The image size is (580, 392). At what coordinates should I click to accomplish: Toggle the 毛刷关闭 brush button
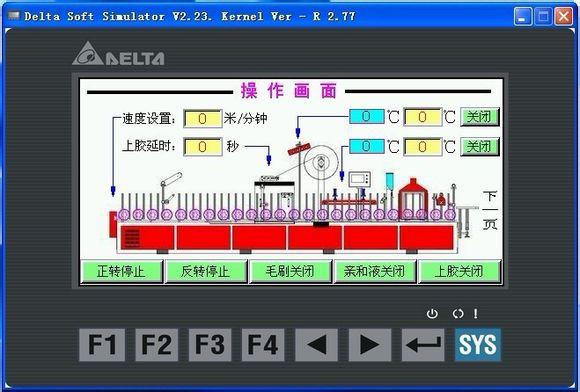[290, 271]
